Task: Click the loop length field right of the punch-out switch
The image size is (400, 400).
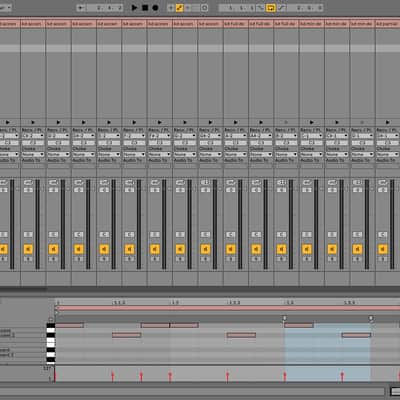Action: (305, 8)
